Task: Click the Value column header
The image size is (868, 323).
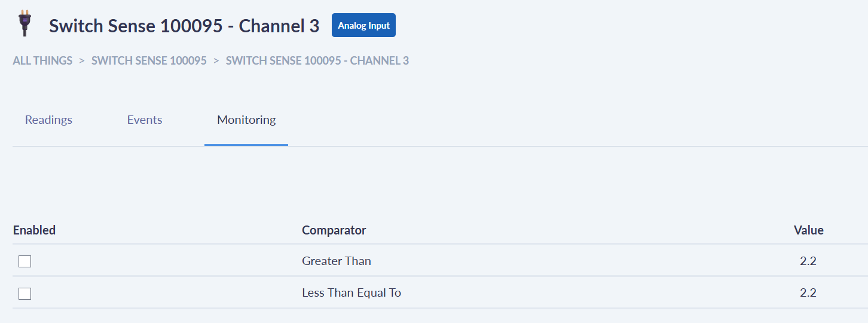Action: pyautogui.click(x=809, y=230)
